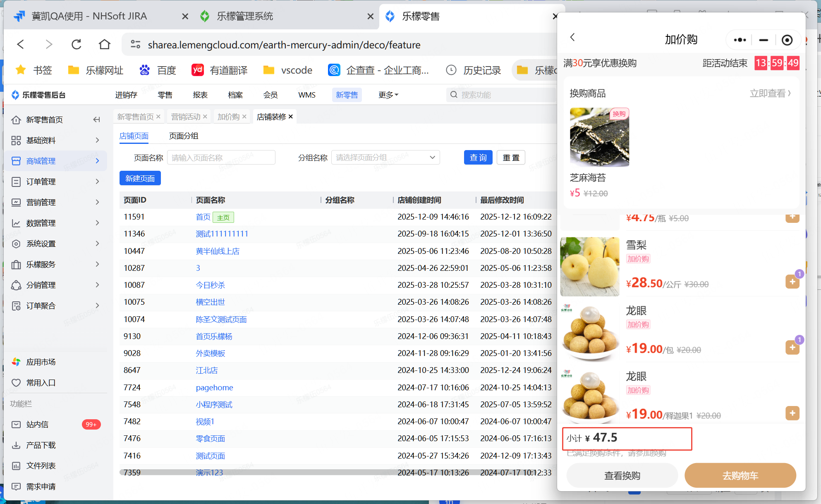
Task: Click the 新建页面 button
Action: tap(140, 178)
